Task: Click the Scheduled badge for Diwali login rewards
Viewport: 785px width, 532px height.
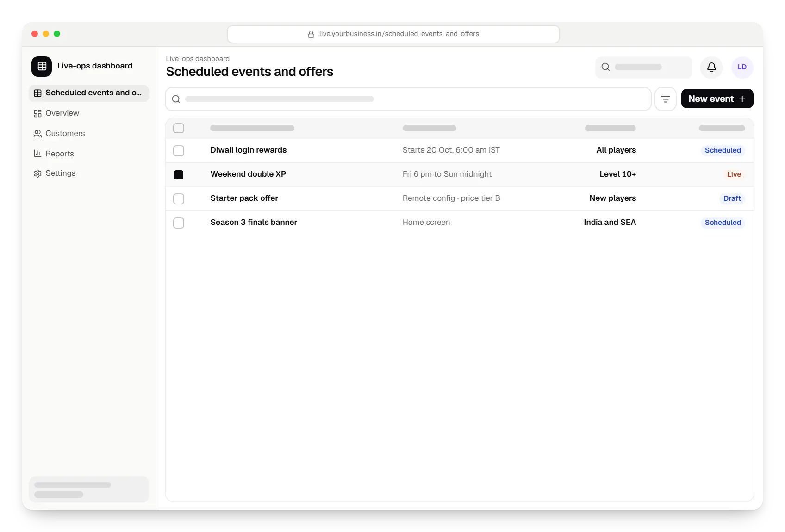Action: 723,150
